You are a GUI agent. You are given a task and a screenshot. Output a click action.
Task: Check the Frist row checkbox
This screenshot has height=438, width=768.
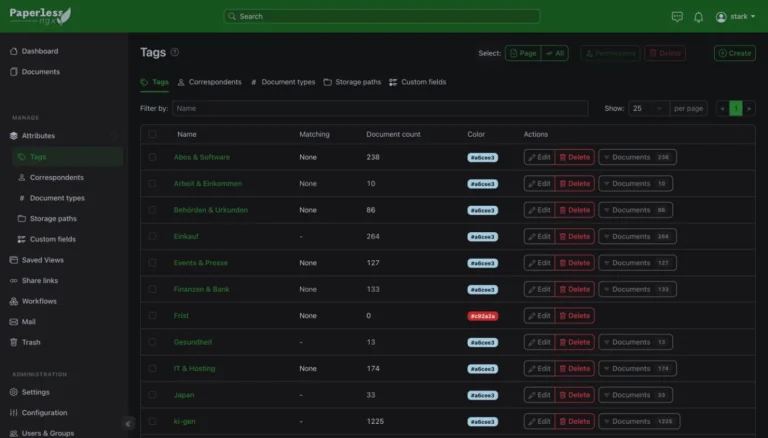click(x=152, y=316)
